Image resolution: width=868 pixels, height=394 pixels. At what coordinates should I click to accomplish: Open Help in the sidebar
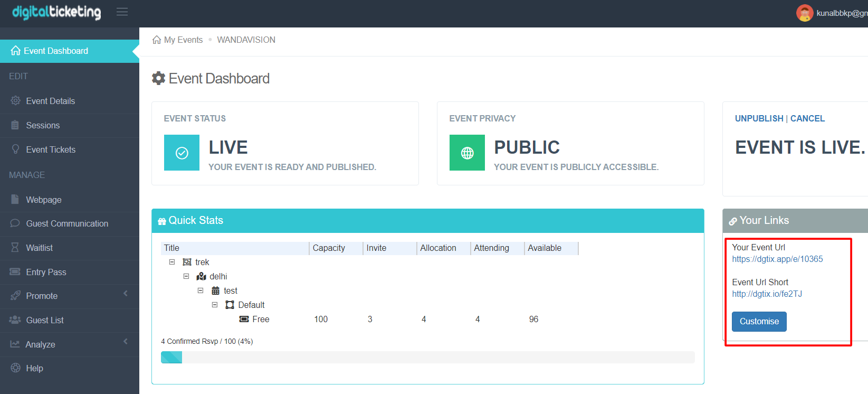tap(70, 368)
